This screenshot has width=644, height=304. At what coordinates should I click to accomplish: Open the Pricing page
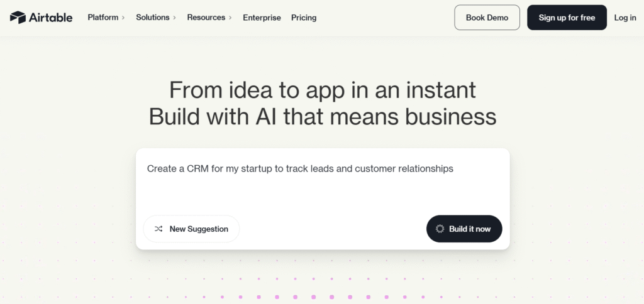[x=304, y=18]
